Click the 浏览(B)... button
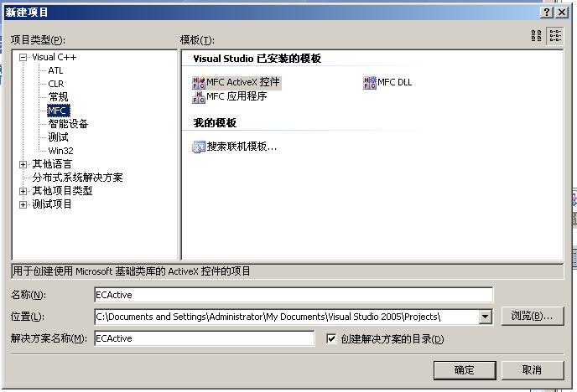Screen dimensions: 577x392 tap(532, 316)
